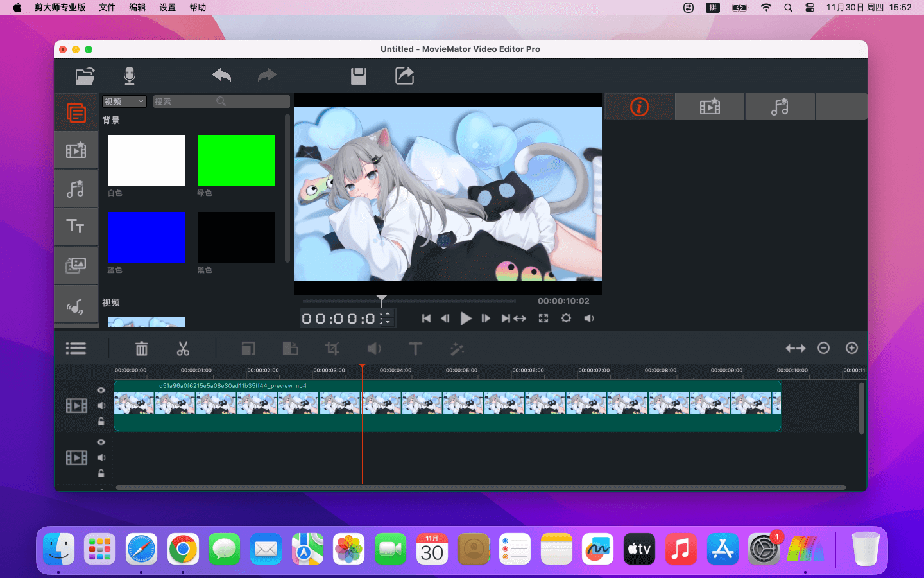The height and width of the screenshot is (578, 924).
Task: Click the timeline horizontal scrollbar
Action: (481, 487)
